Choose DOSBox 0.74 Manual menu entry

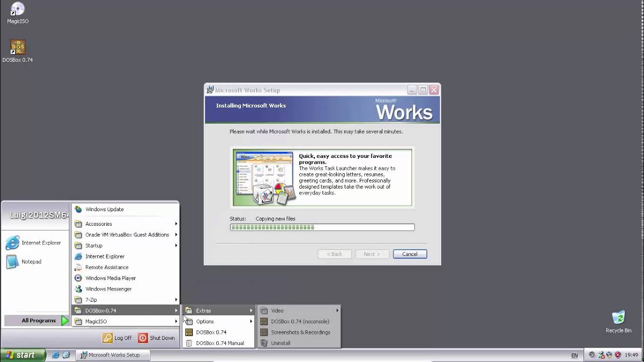219,343
